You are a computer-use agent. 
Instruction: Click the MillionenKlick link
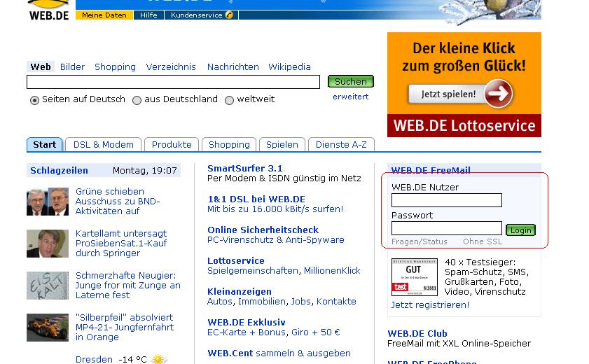click(x=332, y=271)
